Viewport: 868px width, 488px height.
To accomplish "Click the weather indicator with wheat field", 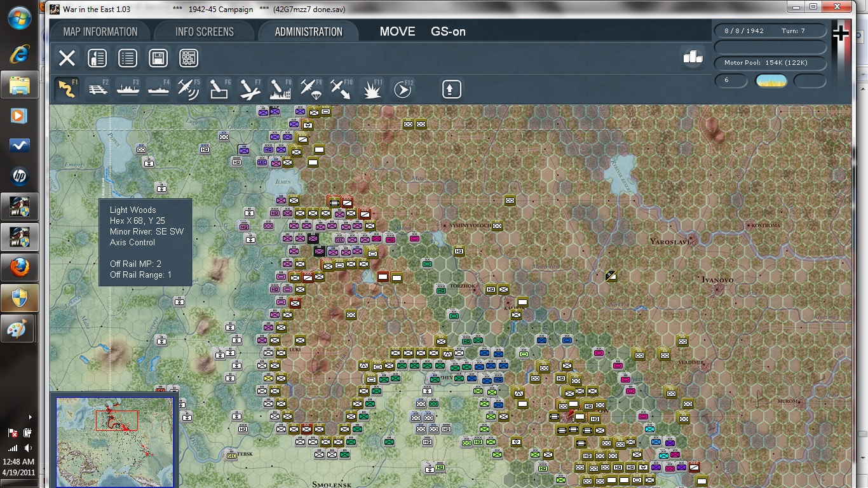I will [x=771, y=81].
